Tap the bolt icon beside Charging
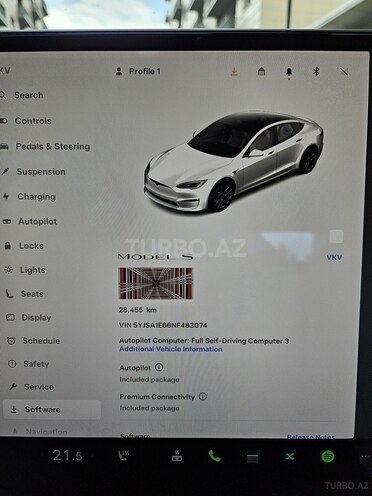372x496 pixels. (6, 196)
